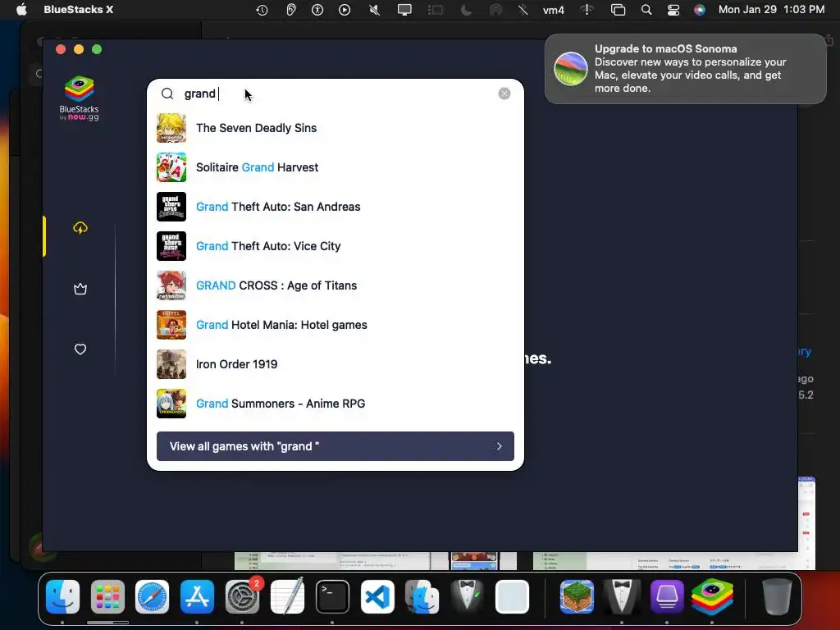Open the cloud games sidebar icon
The image size is (840, 630).
click(x=80, y=228)
